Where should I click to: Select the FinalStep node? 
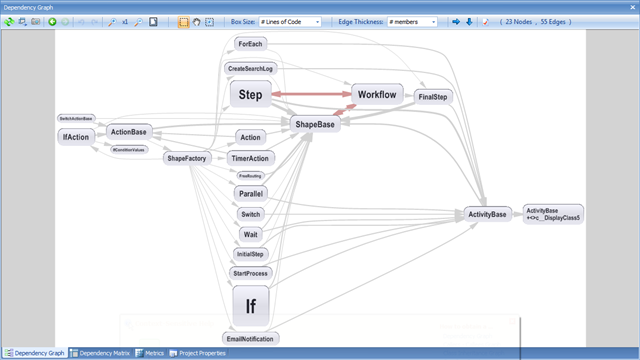[433, 97]
